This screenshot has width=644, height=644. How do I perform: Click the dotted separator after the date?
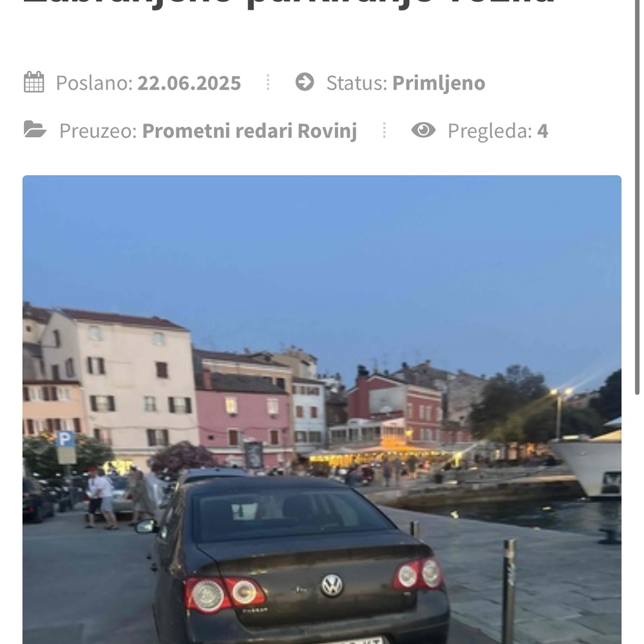click(x=268, y=82)
